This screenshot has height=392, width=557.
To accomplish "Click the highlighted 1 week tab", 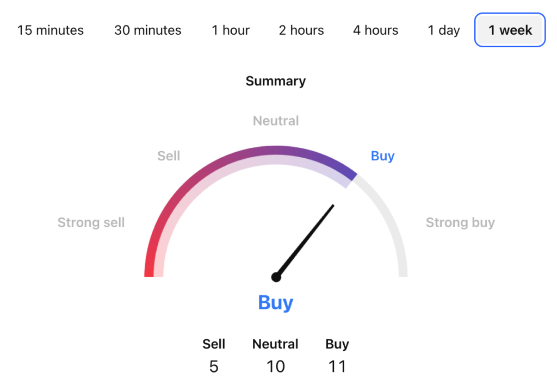I will [509, 30].
